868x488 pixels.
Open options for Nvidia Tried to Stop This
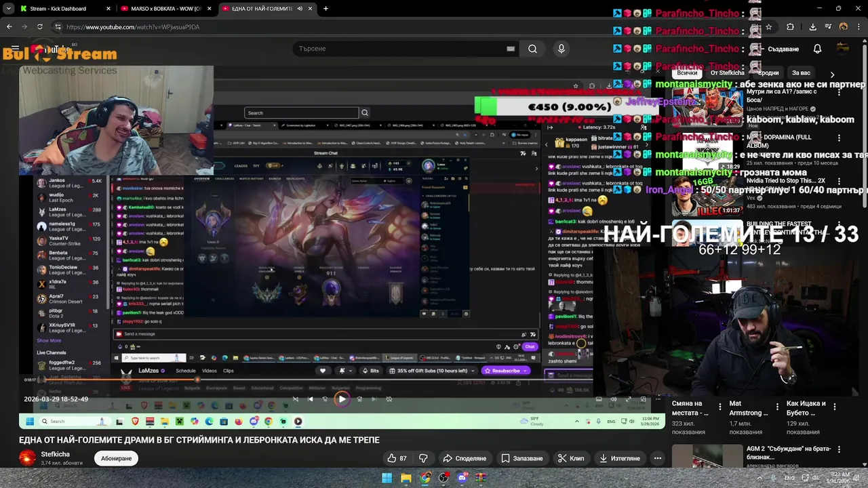[838, 183]
